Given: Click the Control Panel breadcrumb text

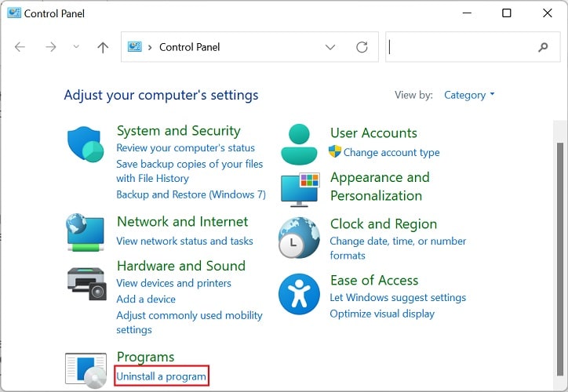Looking at the screenshot, I should pyautogui.click(x=189, y=47).
